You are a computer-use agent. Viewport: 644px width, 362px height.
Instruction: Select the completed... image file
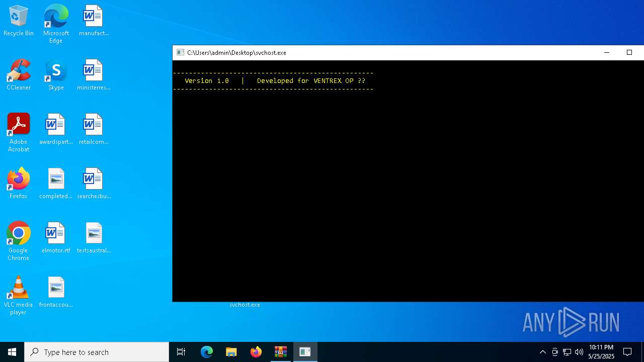pos(56,184)
